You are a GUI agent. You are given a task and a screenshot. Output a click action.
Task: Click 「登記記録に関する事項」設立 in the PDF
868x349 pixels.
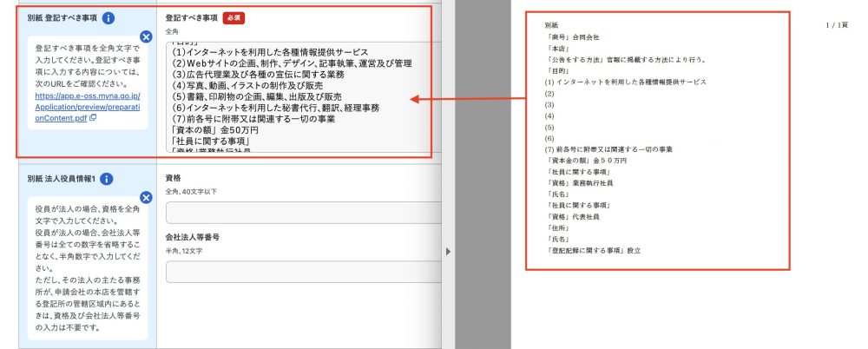coord(592,251)
